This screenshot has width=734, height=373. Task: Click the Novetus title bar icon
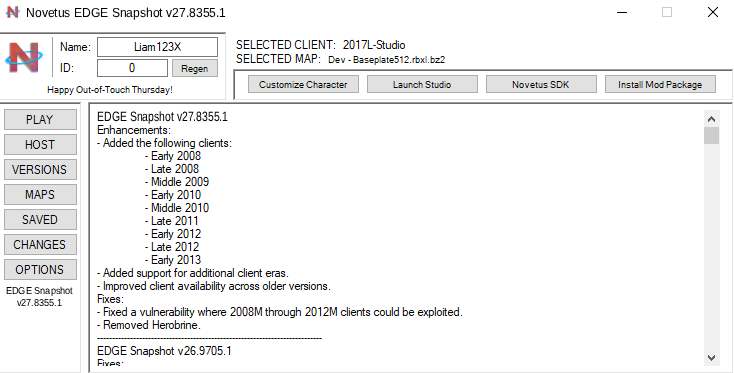[13, 12]
